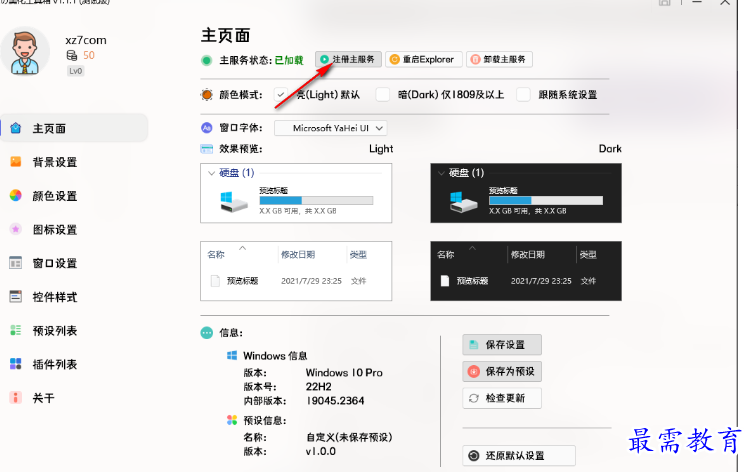Click 还原默认设置 button
Screen dimensions: 750x472
tap(518, 455)
